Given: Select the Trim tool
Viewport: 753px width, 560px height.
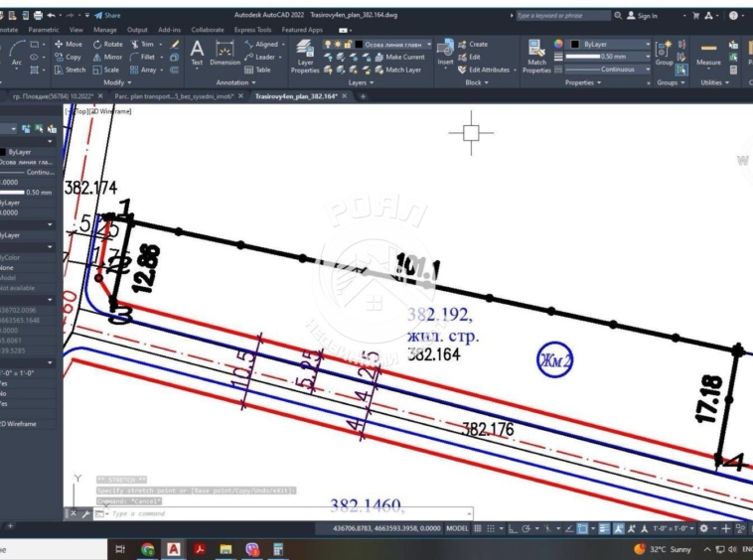Looking at the screenshot, I should (142, 44).
